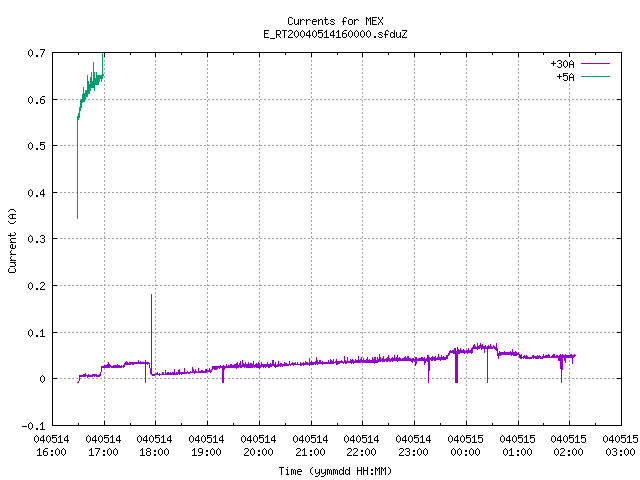Viewport: 640px width, 480px height.
Task: Click the purple trace's raised plateau after 00:00
Action: pos(485,347)
